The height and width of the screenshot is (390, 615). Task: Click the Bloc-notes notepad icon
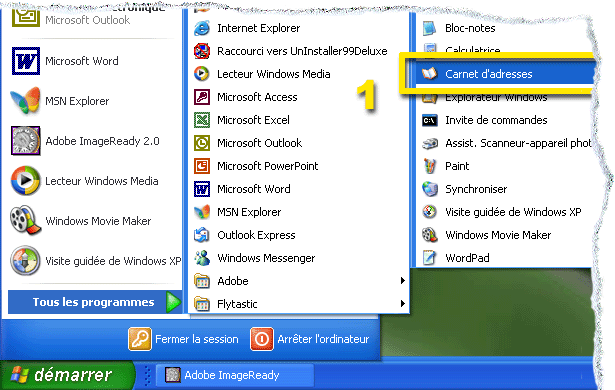pyautogui.click(x=430, y=28)
